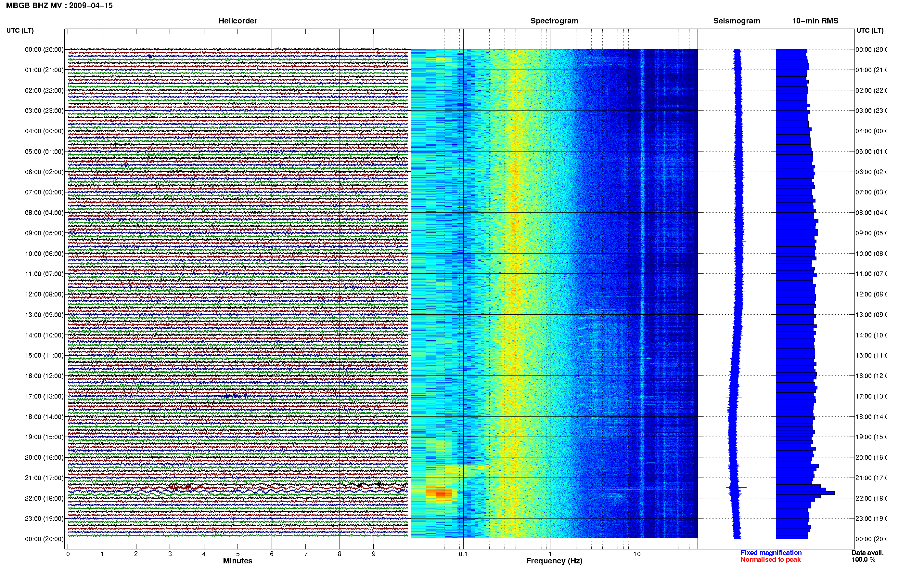The width and height of the screenshot is (924, 578).
Task: Select left time label '18:00 (14:00)'
Action: 44,417
